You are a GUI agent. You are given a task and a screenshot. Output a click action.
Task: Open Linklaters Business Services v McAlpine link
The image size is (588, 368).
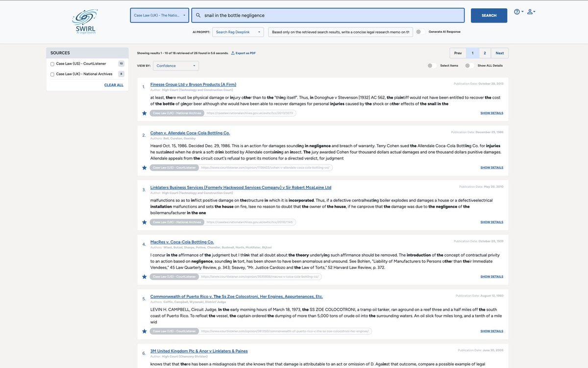pos(241,187)
